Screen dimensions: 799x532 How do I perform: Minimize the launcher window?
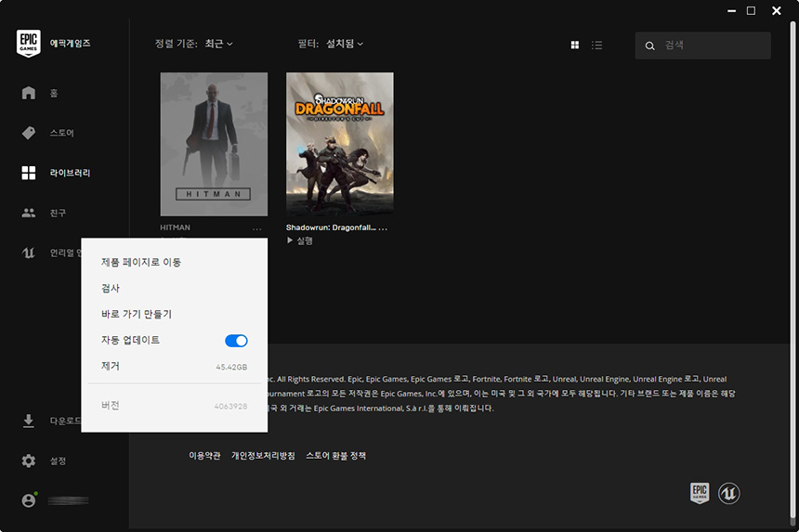(732, 11)
